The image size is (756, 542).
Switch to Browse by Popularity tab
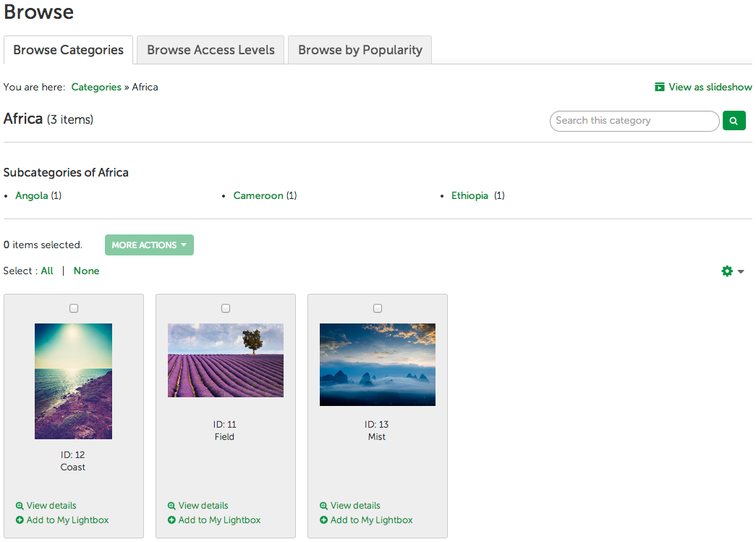click(360, 50)
